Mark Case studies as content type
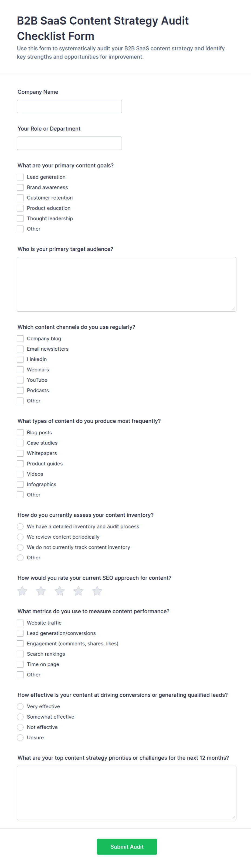 pos(20,443)
